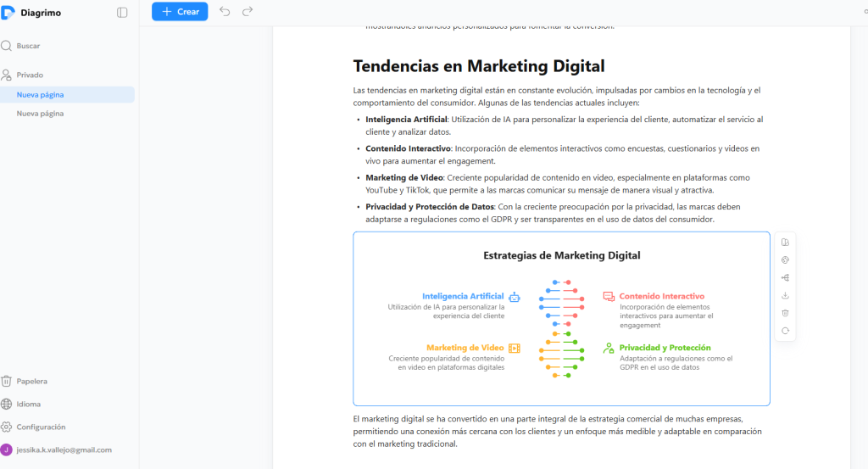Click the user-lock icon beside Privacidad y Protección
The image size is (868, 469).
click(609, 349)
